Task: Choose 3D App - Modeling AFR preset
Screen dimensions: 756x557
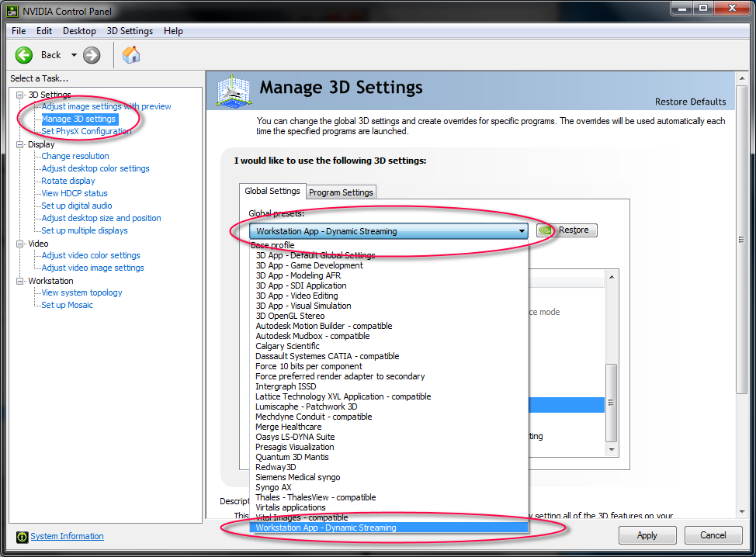Action: [x=389, y=275]
